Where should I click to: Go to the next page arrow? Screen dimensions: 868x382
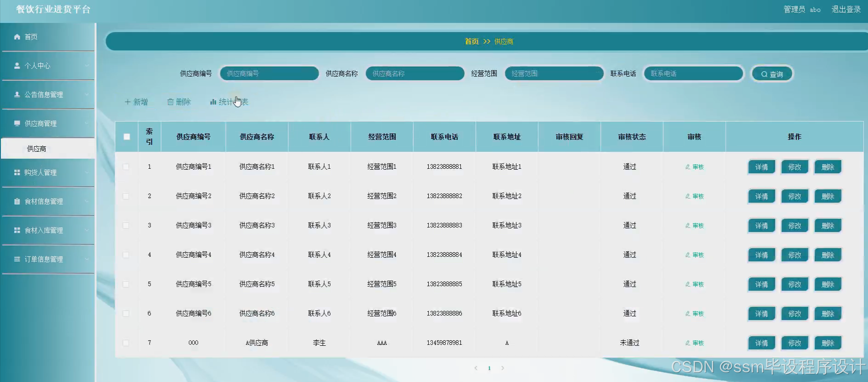503,368
